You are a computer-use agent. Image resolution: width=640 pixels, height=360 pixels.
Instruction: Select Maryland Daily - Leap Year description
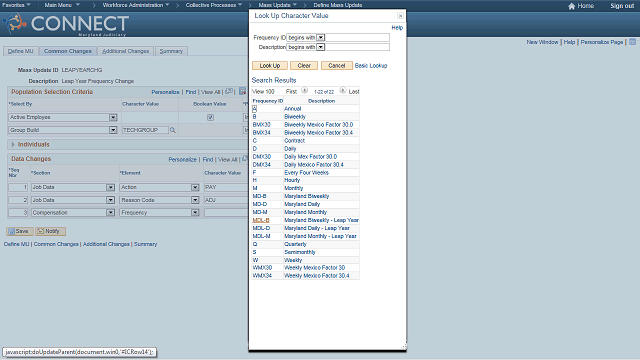[x=317, y=228]
